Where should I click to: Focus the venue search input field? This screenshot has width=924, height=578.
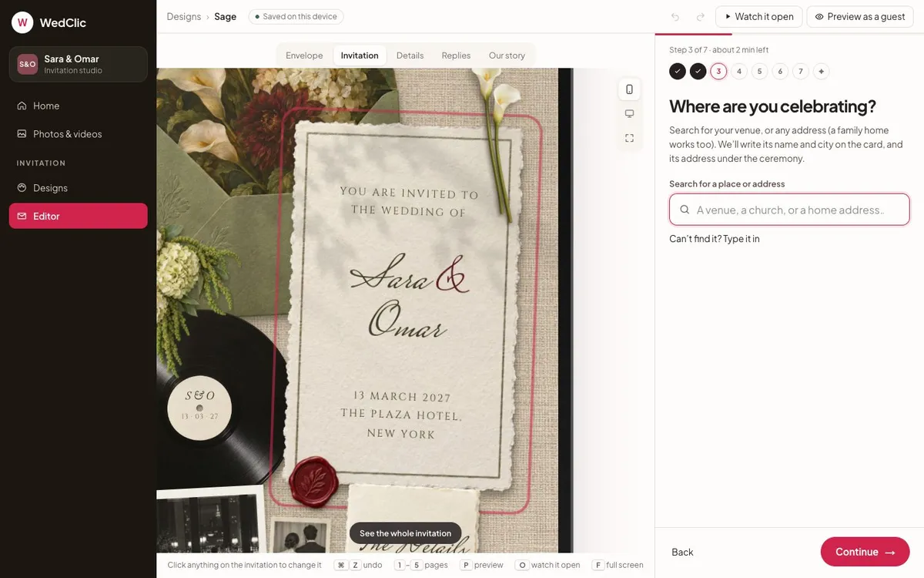pyautogui.click(x=789, y=210)
